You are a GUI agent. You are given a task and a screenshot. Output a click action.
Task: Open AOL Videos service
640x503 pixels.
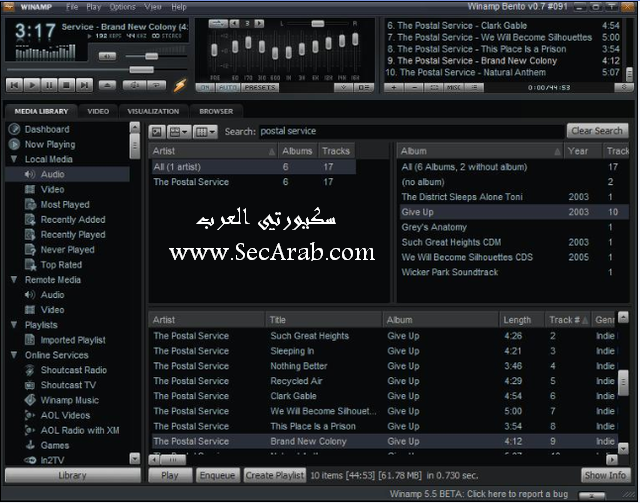[x=65, y=416]
